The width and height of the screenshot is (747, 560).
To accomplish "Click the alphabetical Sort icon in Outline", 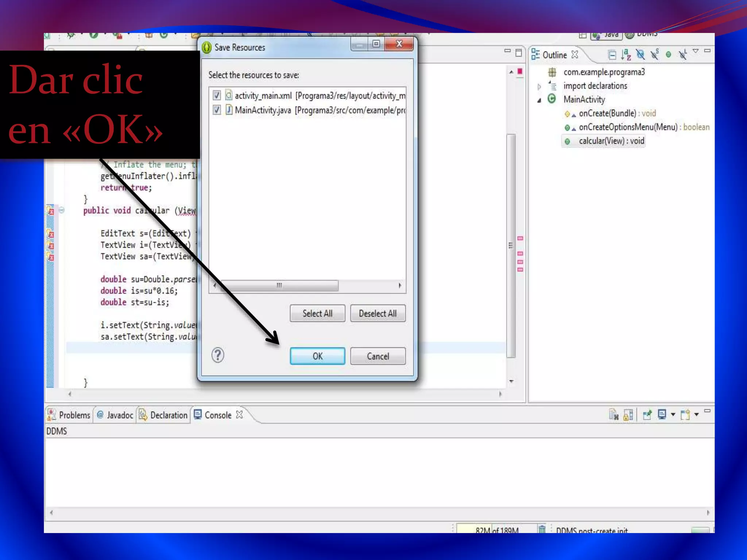I will (626, 55).
